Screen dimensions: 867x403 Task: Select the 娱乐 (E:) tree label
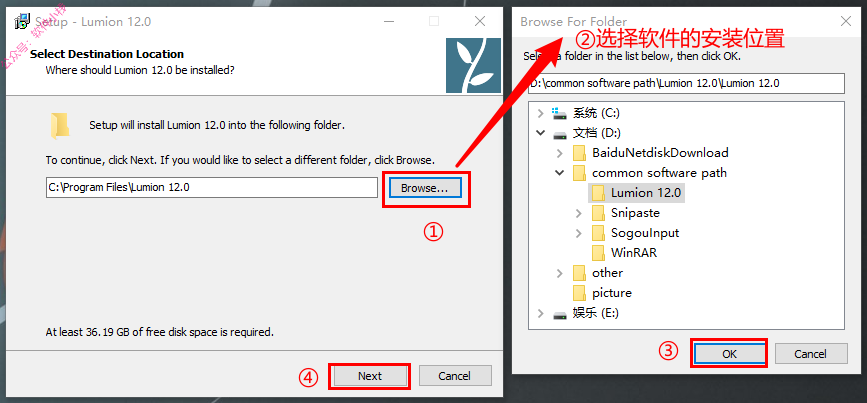(x=596, y=313)
